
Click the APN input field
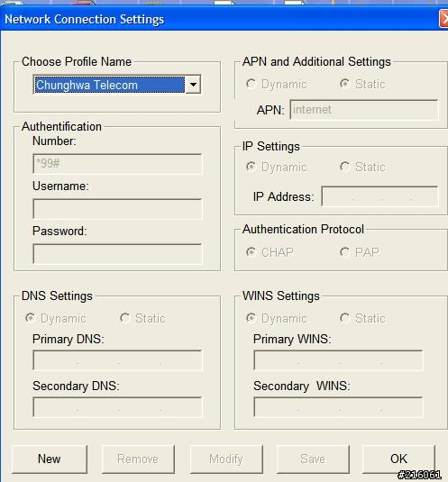tap(364, 109)
